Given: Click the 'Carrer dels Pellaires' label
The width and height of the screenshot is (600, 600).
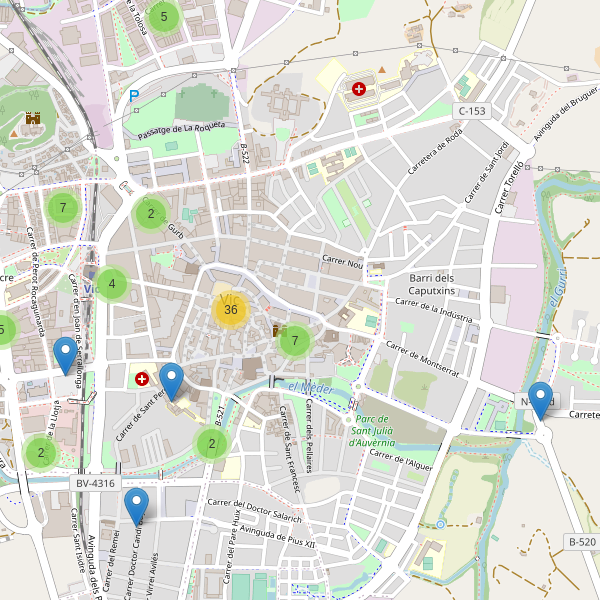Looking at the screenshot, I should pos(309,435).
